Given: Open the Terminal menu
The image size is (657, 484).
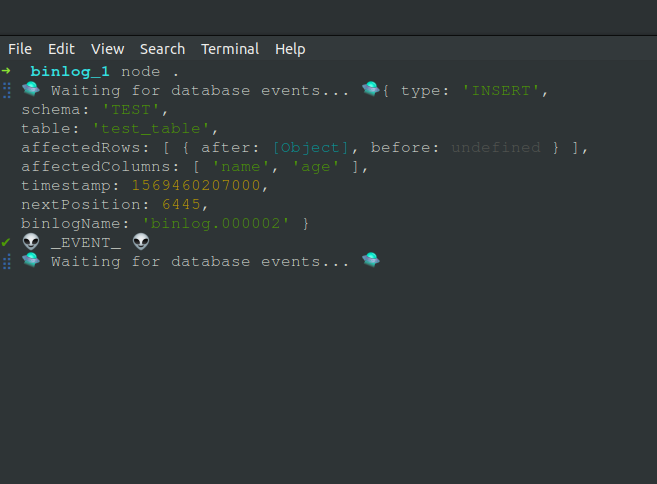Looking at the screenshot, I should click(230, 49).
